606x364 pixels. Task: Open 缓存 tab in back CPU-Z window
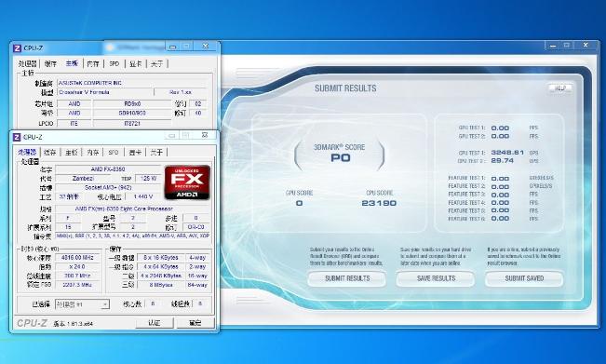click(50, 63)
